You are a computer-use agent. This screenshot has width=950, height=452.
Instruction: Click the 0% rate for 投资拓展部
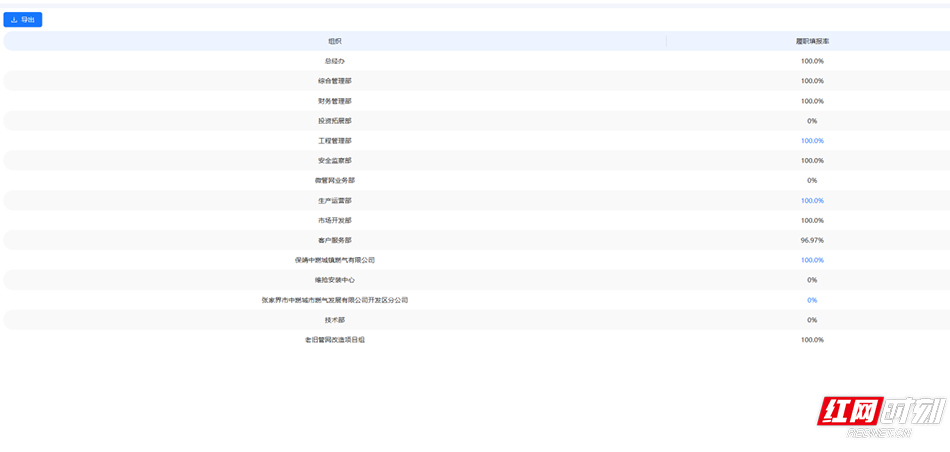pos(812,121)
